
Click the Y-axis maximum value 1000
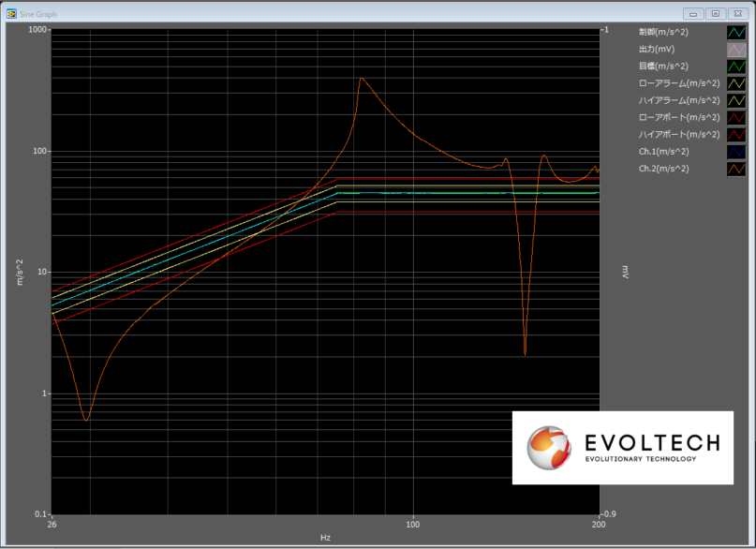pyautogui.click(x=37, y=30)
